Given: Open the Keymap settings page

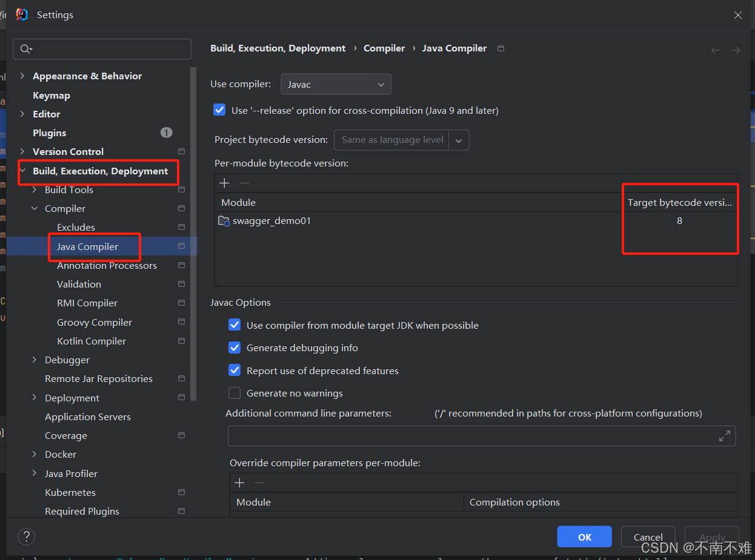Looking at the screenshot, I should point(52,95).
